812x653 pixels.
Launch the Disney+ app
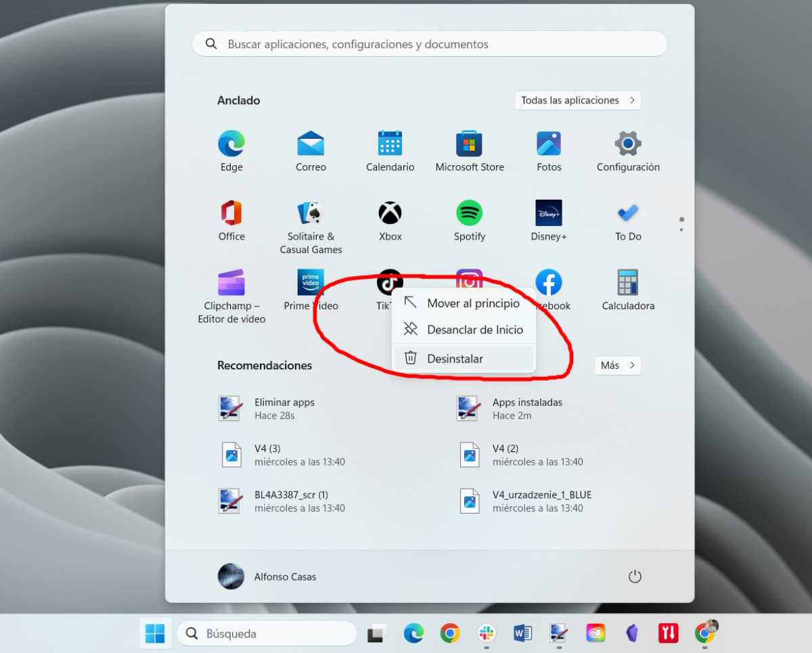[549, 221]
